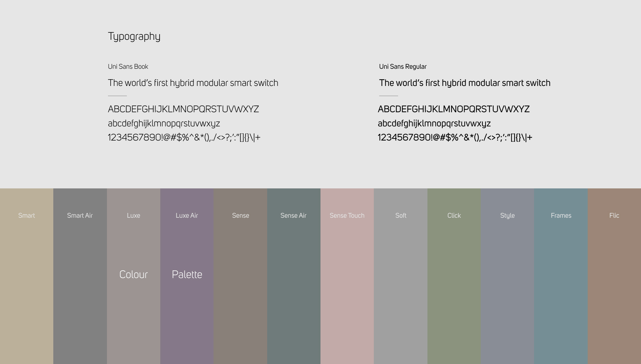Choose the Luxe Air purple swatch
The width and height of the screenshot is (641, 364).
click(x=187, y=303)
